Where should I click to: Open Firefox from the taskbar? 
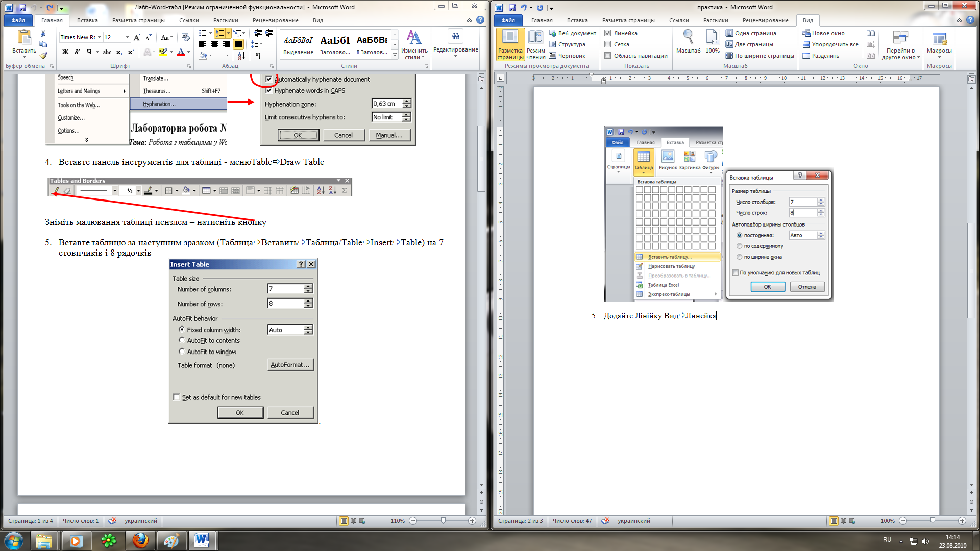140,540
